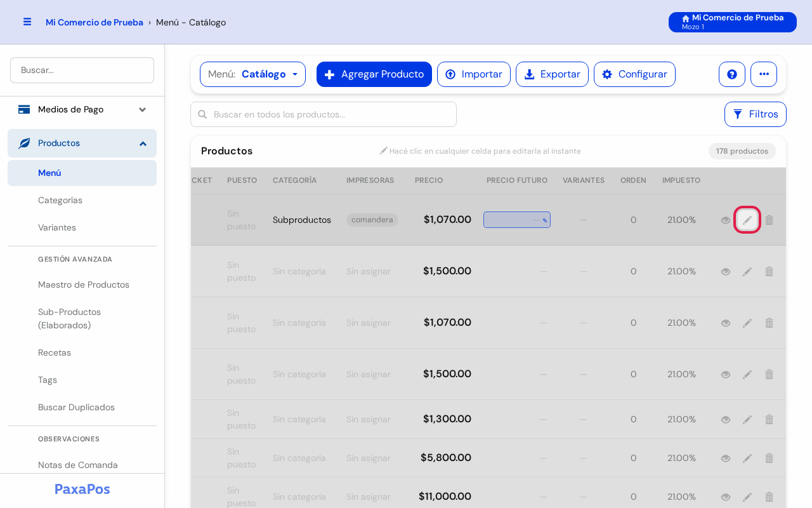The height and width of the screenshot is (508, 812).
Task: Open the hamburger menu in top bar
Action: click(x=27, y=22)
